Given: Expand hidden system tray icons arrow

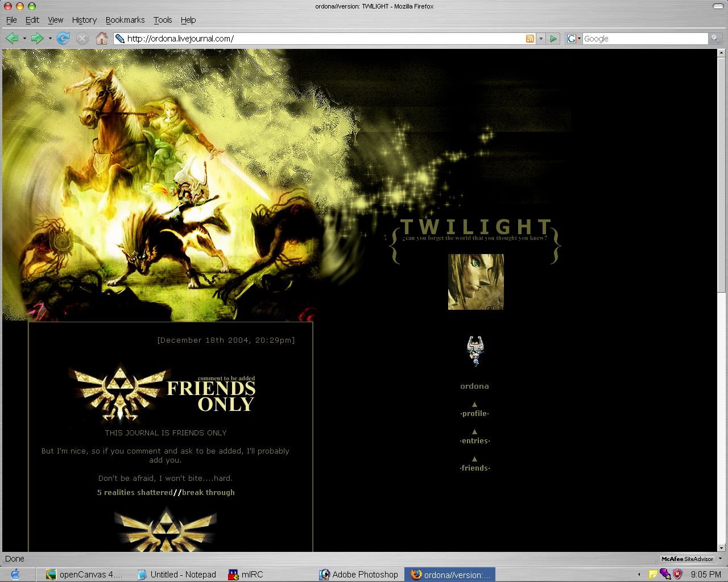Looking at the screenshot, I should (x=639, y=575).
